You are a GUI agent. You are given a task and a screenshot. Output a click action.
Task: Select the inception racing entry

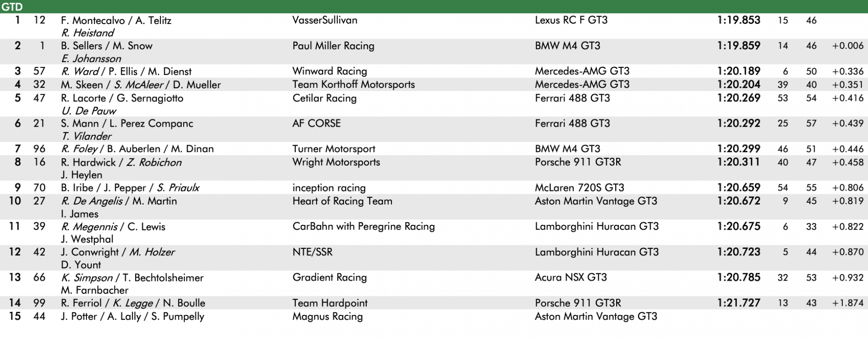pos(329,188)
